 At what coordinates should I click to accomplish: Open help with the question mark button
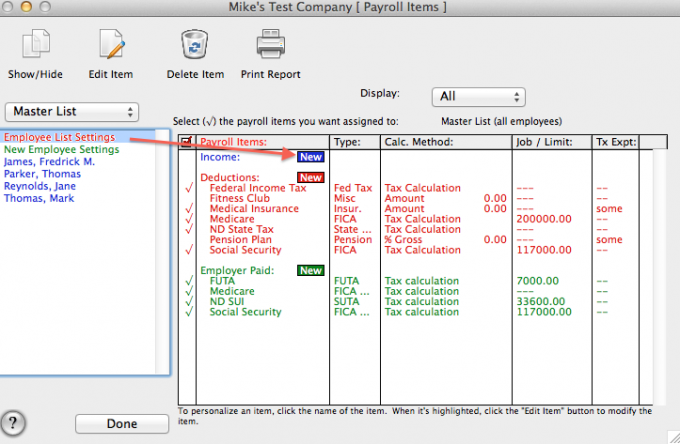pos(13,423)
